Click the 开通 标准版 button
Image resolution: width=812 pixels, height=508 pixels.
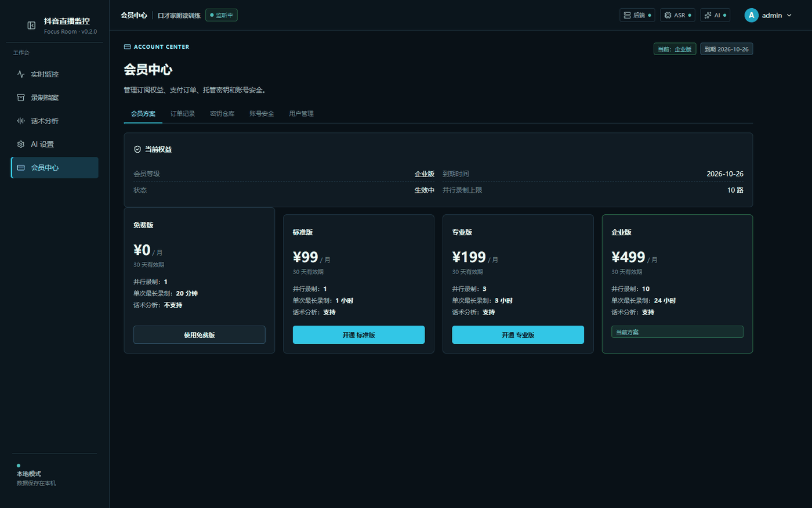point(358,335)
